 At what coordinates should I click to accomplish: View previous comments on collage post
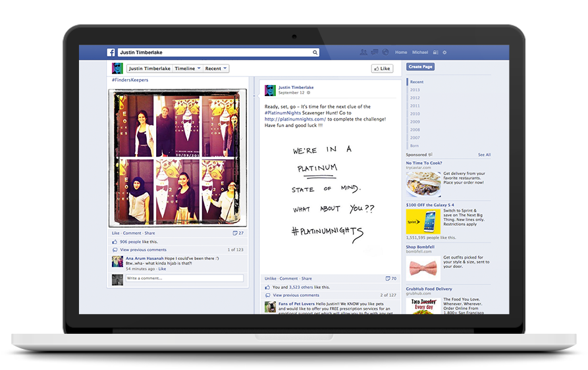tap(143, 250)
